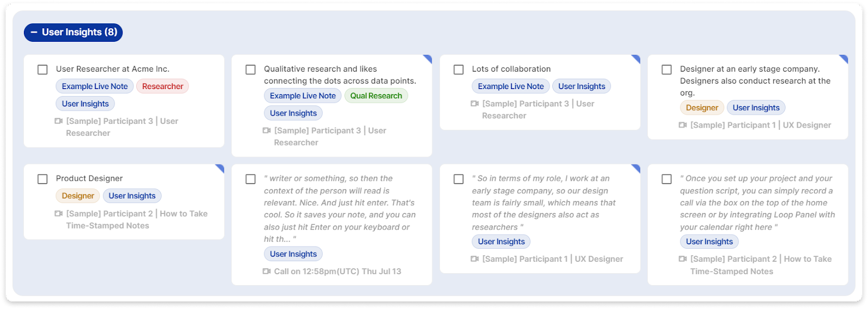
Task: Click blue corner marker on Designer at early stage card
Action: [844, 58]
